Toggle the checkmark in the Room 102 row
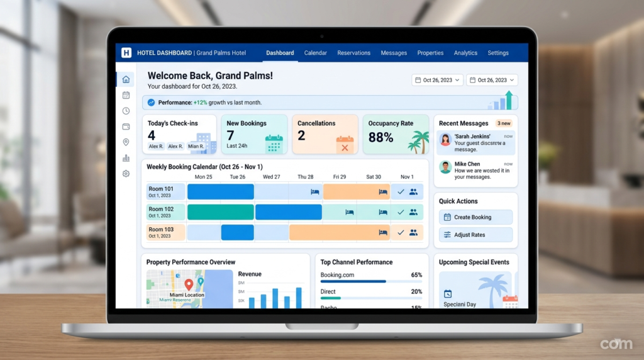 pyautogui.click(x=401, y=212)
